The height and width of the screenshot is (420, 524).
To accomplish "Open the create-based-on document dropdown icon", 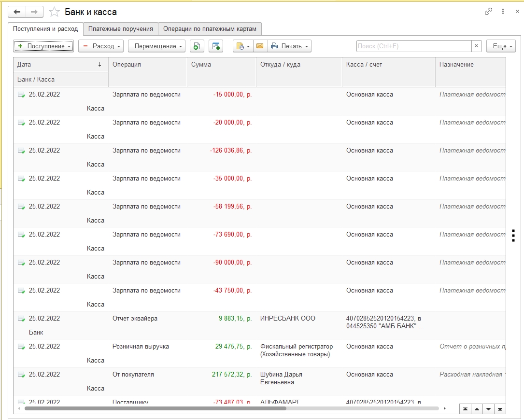I will coord(243,46).
